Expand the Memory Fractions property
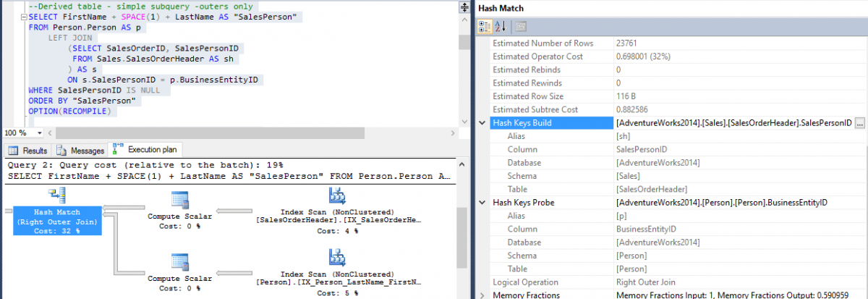The width and height of the screenshot is (868, 299). [x=482, y=295]
